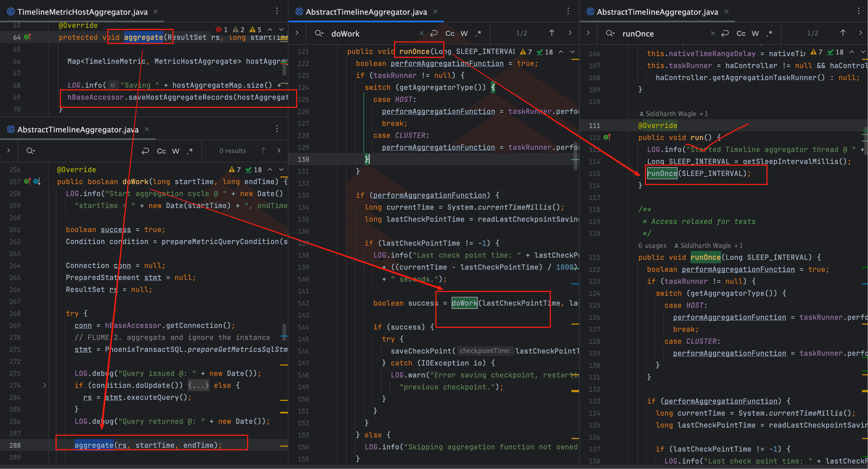The width and height of the screenshot is (868, 469).
Task: Open options menu of lower-left editor tab bar
Action: 277,129
